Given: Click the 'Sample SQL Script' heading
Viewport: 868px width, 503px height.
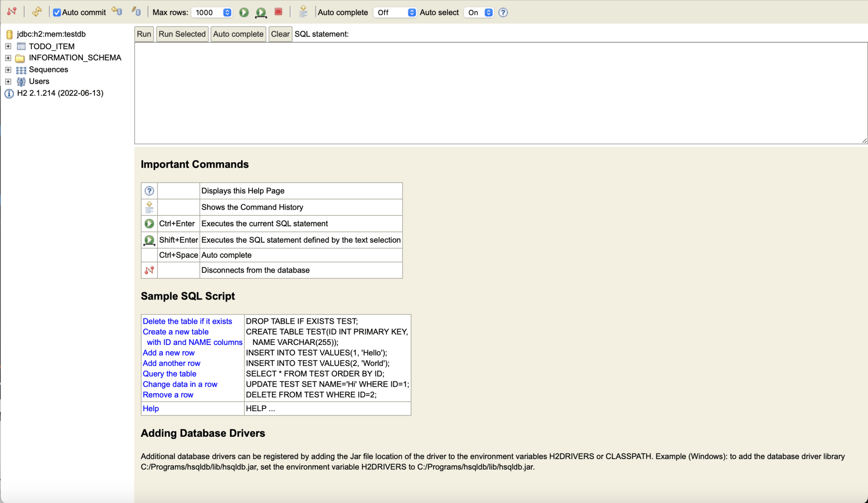Looking at the screenshot, I should coord(188,296).
